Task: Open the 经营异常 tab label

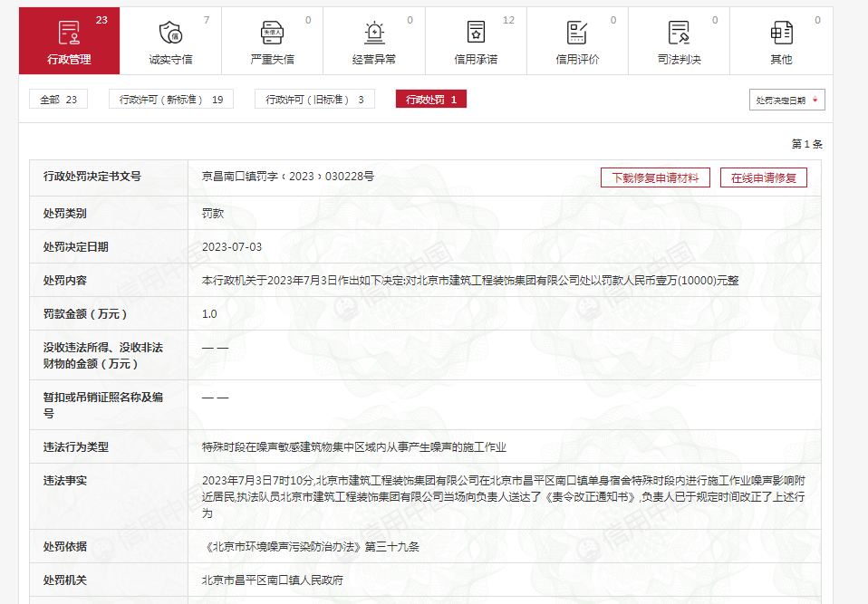Action: point(374,59)
